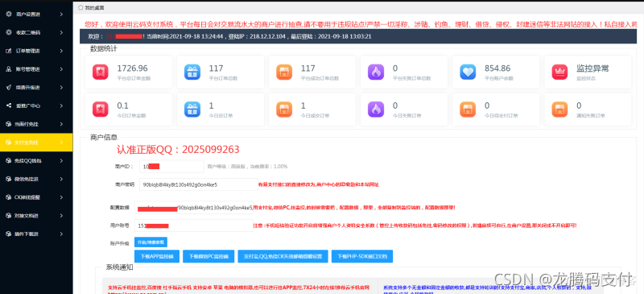
Task: Expand the 账号管理 chevron arrow
Action: (61, 69)
